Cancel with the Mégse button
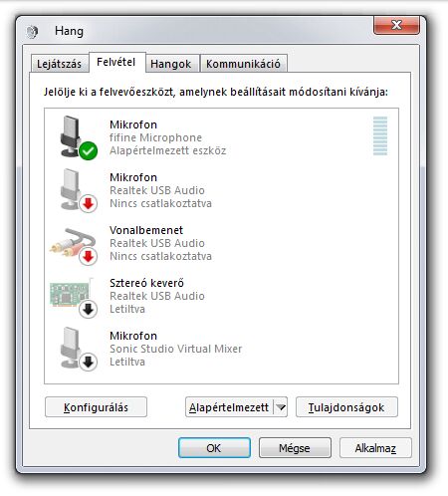This screenshot has height=496, width=448. pos(295,448)
